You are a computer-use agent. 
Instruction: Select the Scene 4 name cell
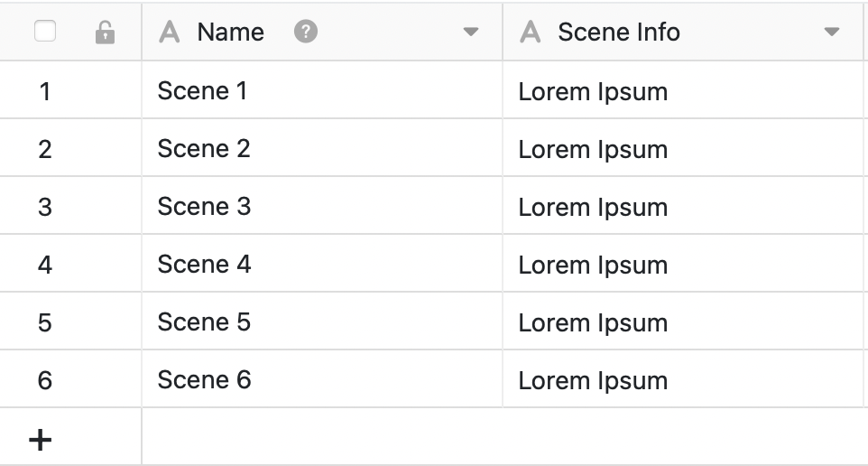tap(204, 265)
